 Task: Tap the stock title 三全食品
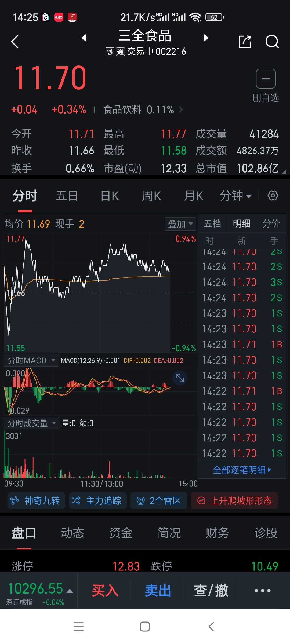[145, 35]
